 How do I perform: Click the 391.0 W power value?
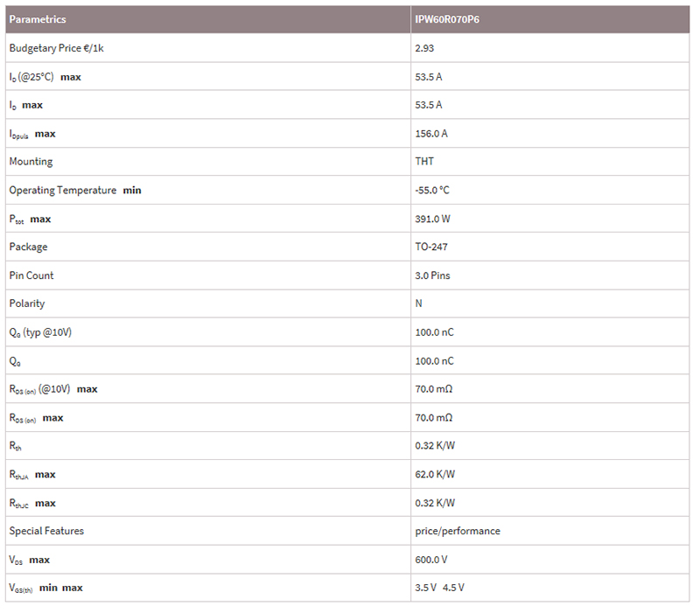tap(431, 219)
